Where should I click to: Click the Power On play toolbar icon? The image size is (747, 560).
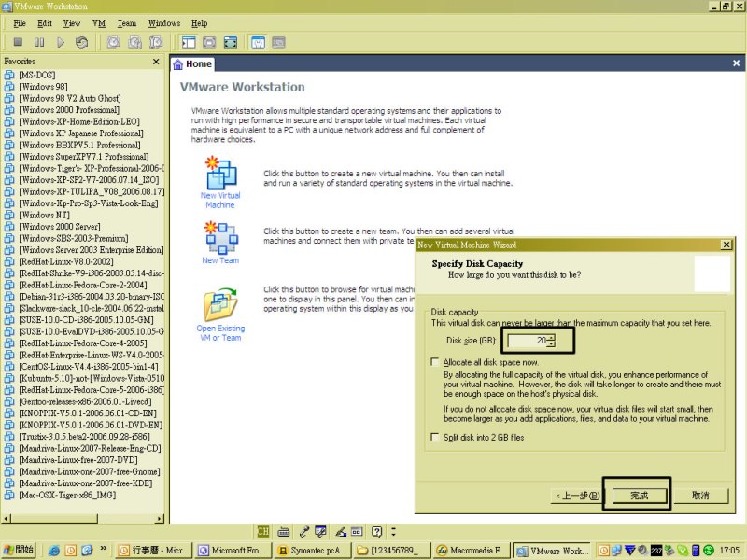pyautogui.click(x=61, y=42)
